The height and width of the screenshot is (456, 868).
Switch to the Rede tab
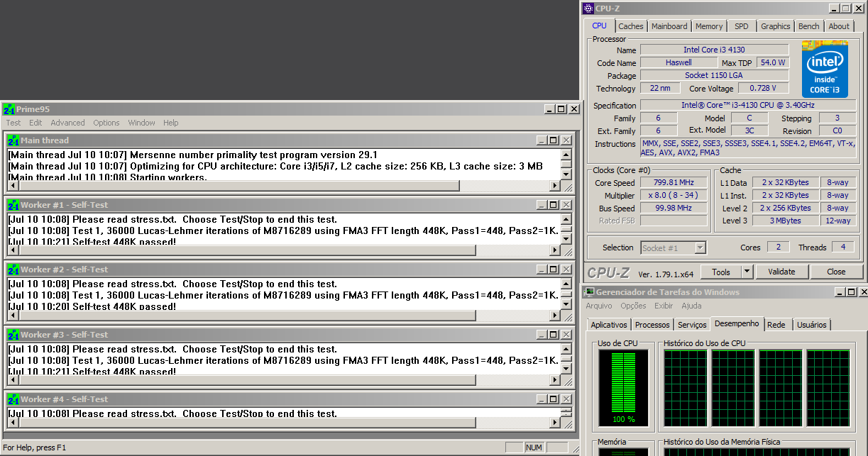[x=776, y=325]
